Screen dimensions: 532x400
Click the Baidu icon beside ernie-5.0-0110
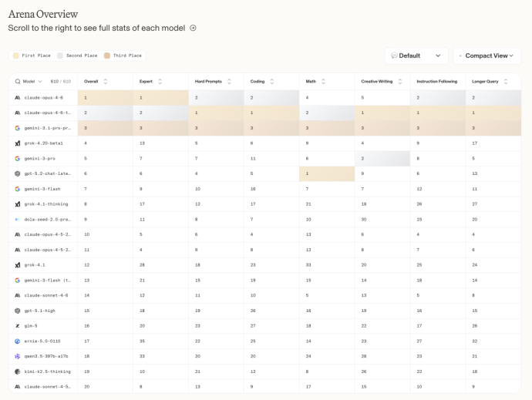click(17, 341)
